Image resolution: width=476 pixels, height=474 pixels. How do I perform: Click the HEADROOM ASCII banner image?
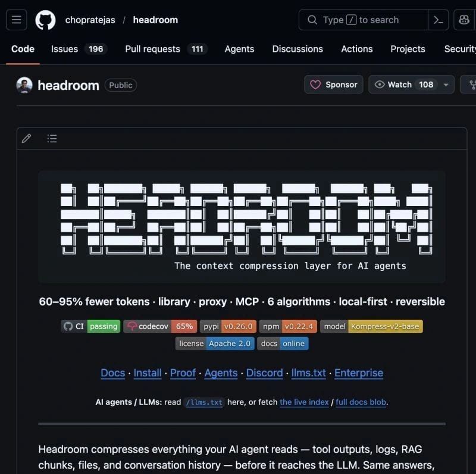point(242,227)
